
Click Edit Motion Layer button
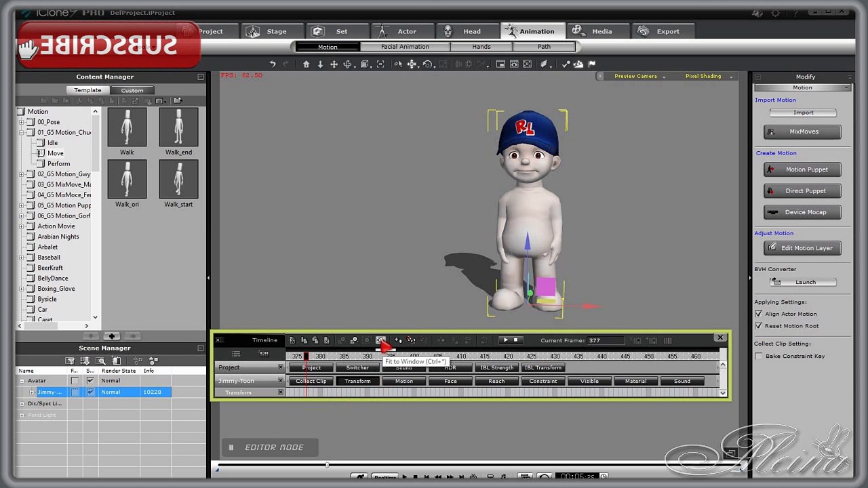click(802, 248)
